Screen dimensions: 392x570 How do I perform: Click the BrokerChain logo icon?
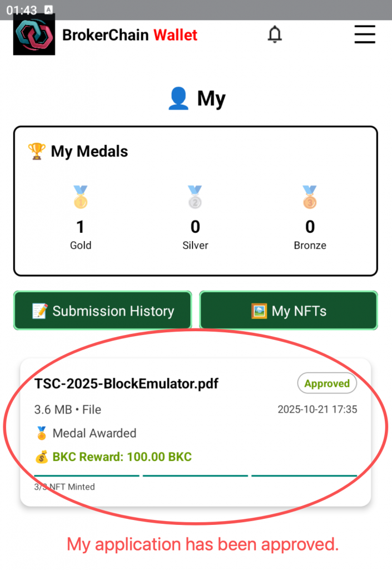[34, 35]
